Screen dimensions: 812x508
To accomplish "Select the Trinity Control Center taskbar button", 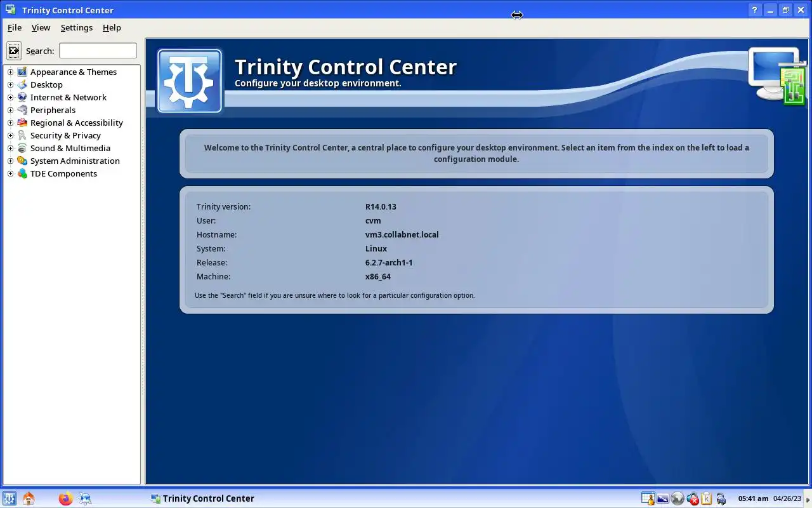I will point(203,498).
